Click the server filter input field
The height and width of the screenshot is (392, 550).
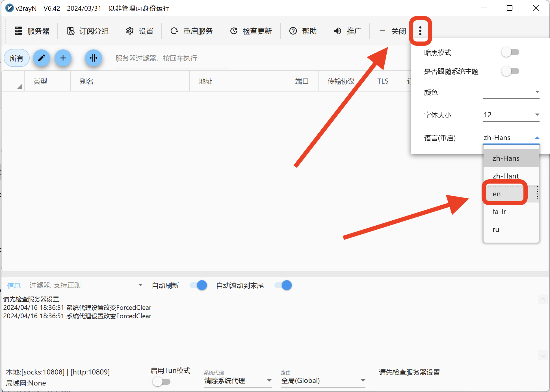(x=172, y=58)
